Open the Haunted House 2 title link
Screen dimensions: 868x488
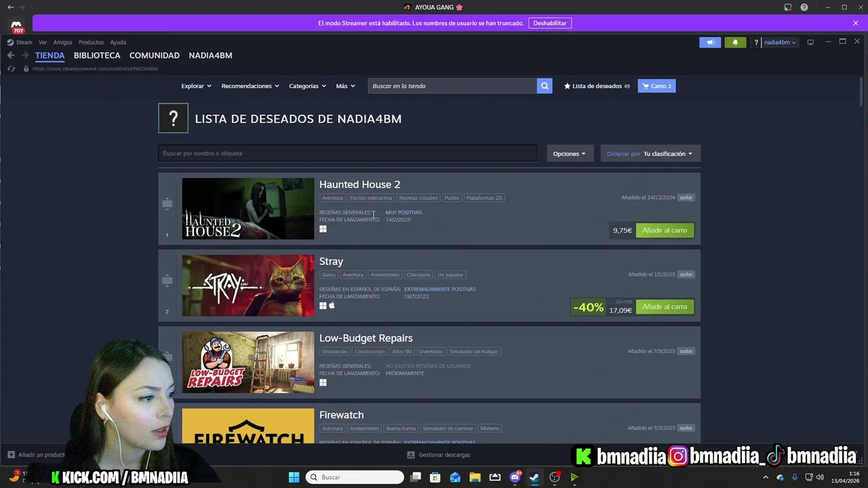(x=359, y=184)
